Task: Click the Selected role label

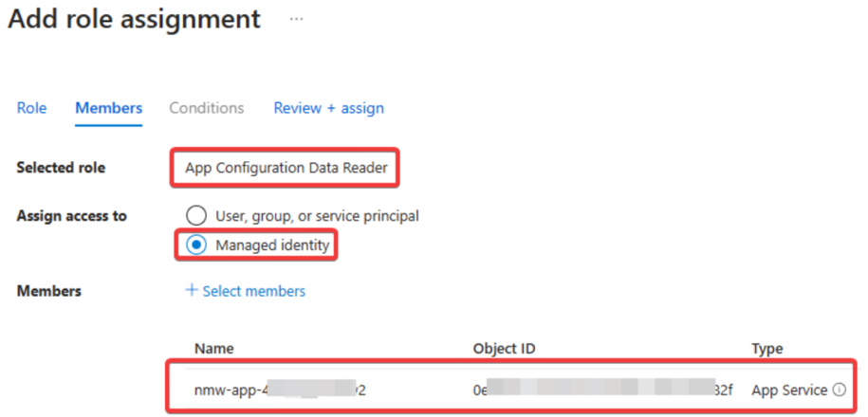Action: point(61,167)
